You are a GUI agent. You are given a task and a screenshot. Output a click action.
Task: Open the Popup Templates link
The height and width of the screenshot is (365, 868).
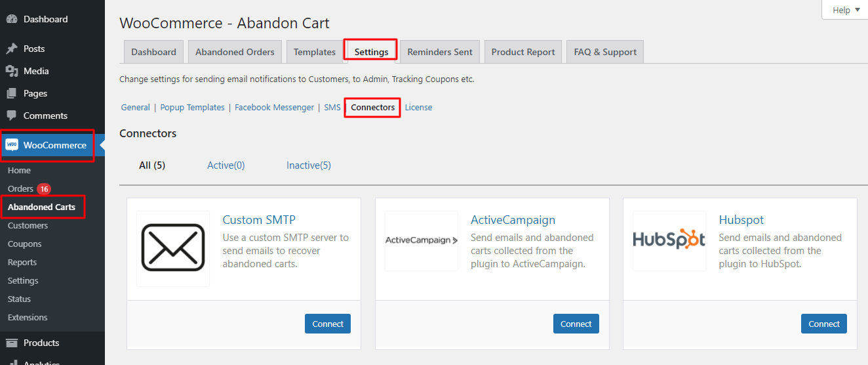click(x=193, y=107)
